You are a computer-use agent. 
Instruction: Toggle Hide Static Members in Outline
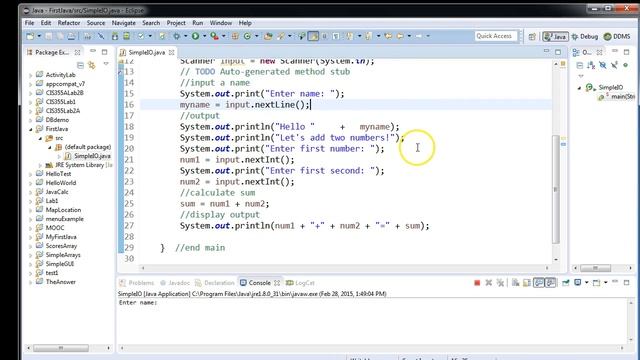coord(614,65)
